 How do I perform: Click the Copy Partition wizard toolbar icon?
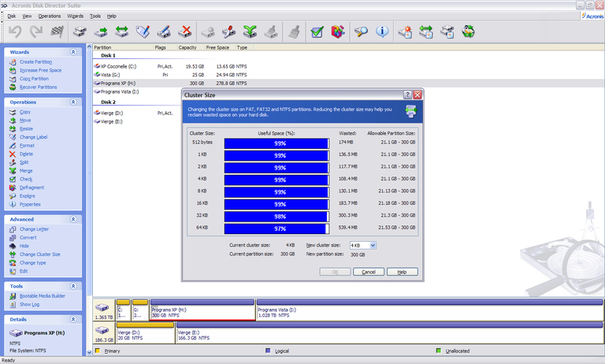click(x=447, y=32)
